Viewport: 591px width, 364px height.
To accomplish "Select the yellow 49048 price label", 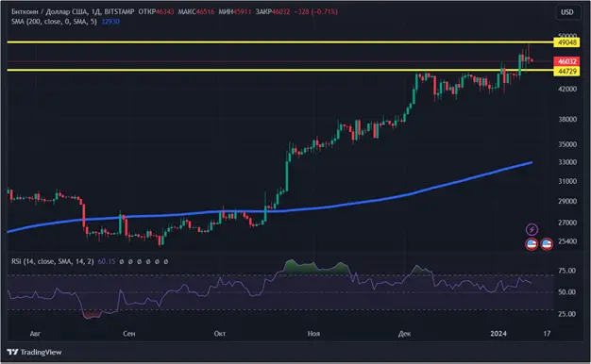I will pyautogui.click(x=566, y=42).
